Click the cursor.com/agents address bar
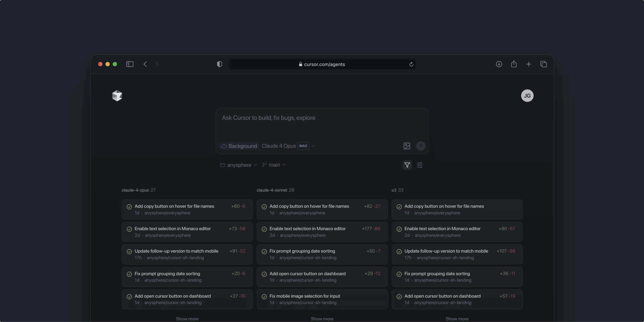The width and height of the screenshot is (644, 322). [322, 64]
